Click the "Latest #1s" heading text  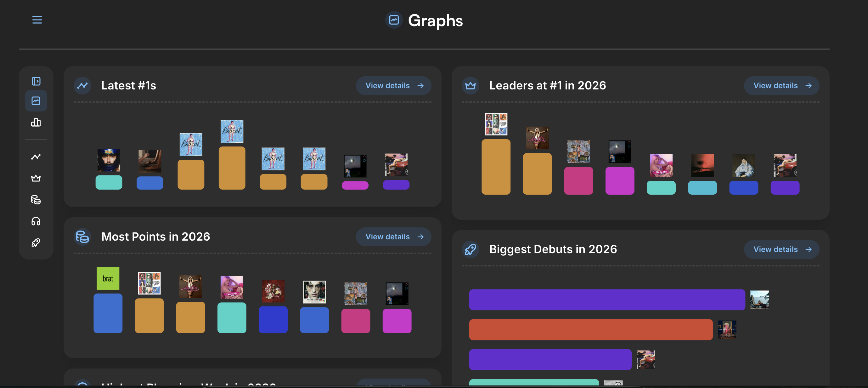(129, 86)
